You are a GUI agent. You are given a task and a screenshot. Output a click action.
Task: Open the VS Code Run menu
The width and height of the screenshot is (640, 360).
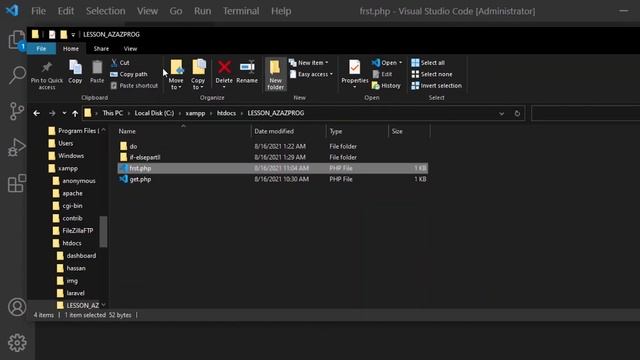[x=202, y=11]
